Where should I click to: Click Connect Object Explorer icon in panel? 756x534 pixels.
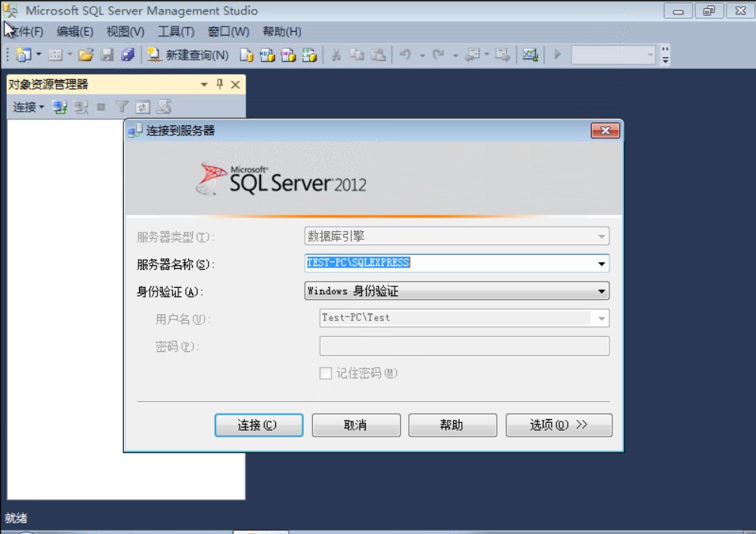coord(60,107)
